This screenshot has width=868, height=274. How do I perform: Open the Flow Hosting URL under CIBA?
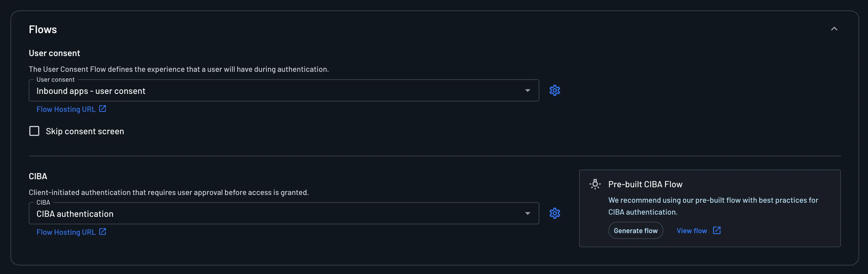pyautogui.click(x=66, y=231)
